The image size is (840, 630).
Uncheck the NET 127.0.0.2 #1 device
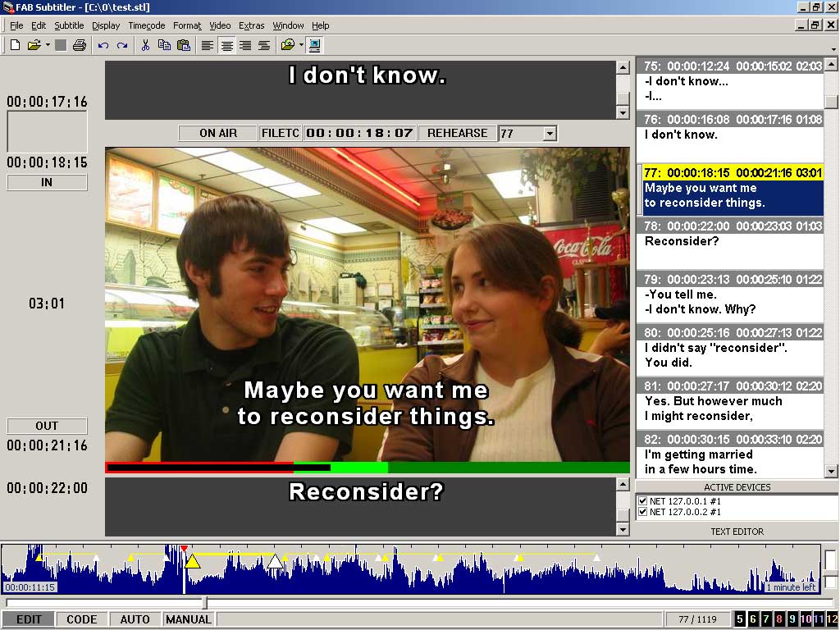click(643, 512)
